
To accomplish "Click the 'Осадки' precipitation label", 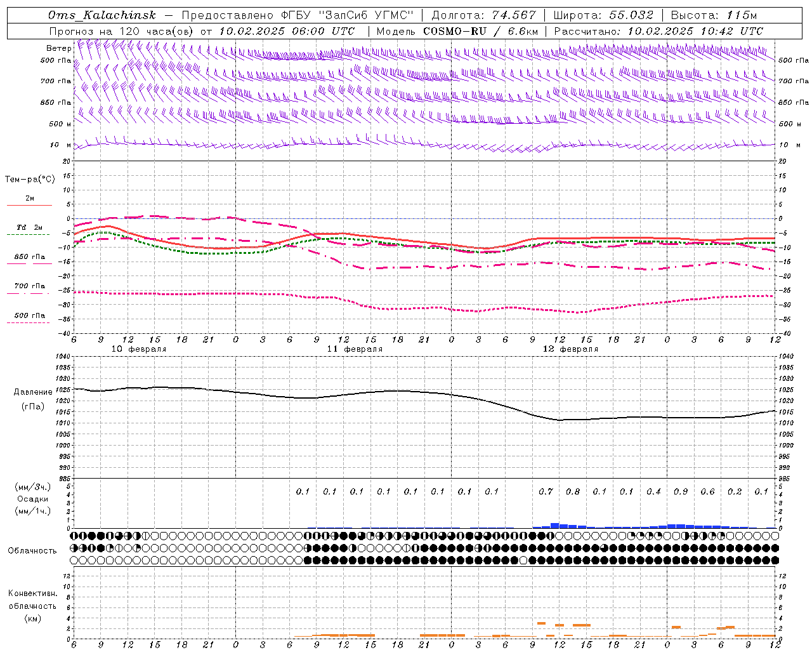I will point(34,499).
